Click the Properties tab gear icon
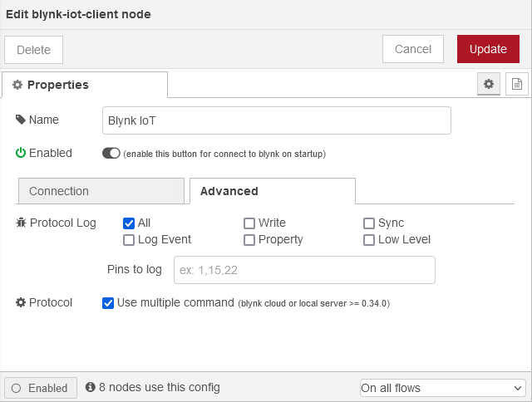The height and width of the screenshot is (402, 532). [17, 85]
